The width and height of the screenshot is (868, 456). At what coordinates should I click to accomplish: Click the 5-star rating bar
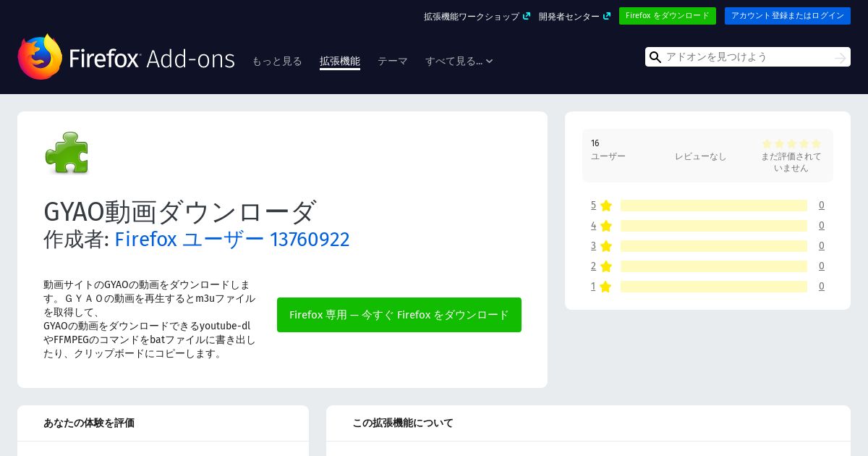714,206
